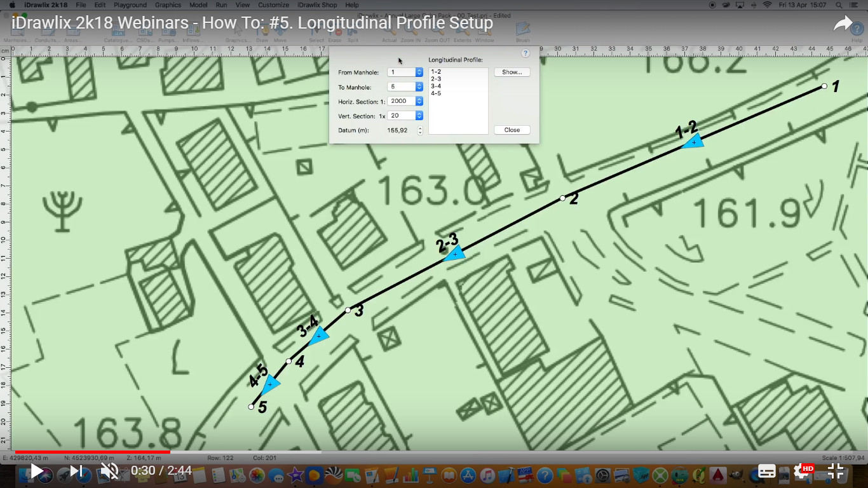Click manhole node 2 on map
The image size is (868, 488).
point(562,198)
